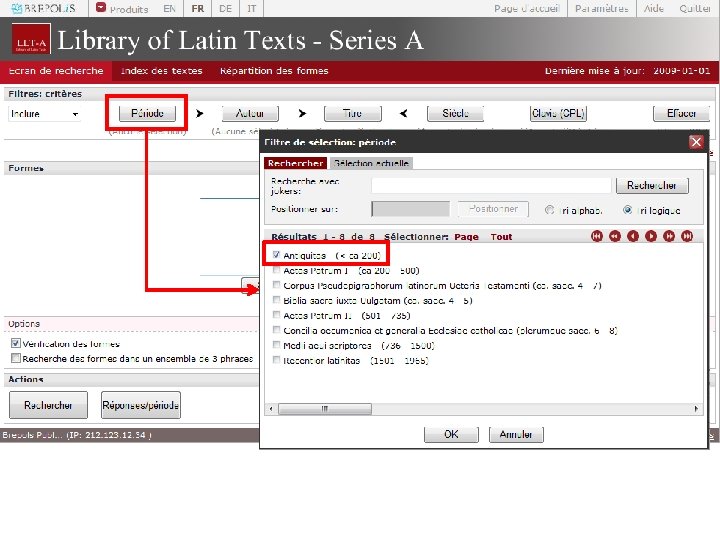
Task: Open Ecran de recherche tab
Action: 56,71
